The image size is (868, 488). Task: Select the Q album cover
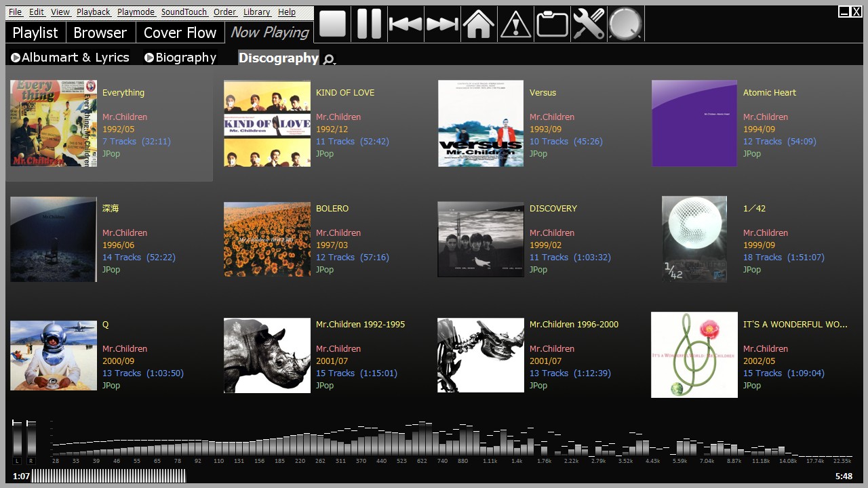(x=54, y=355)
